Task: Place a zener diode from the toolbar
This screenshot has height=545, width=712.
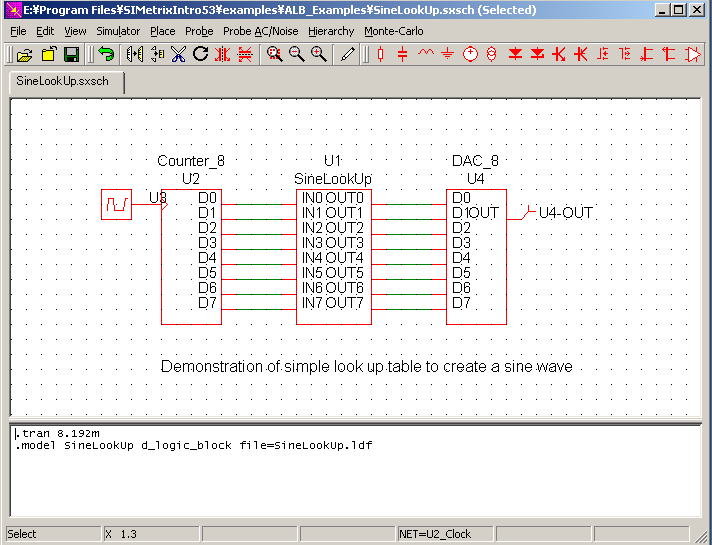Action: pyautogui.click(x=537, y=54)
